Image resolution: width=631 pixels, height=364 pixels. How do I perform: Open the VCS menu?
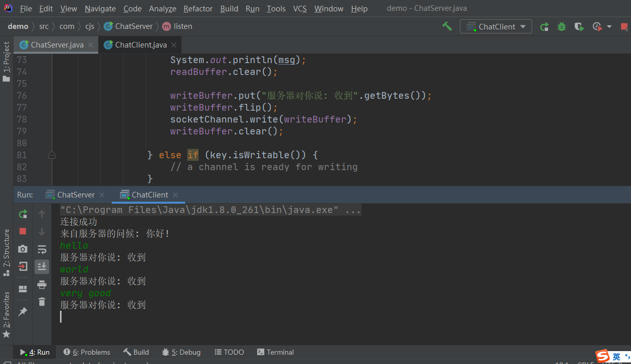click(x=300, y=9)
